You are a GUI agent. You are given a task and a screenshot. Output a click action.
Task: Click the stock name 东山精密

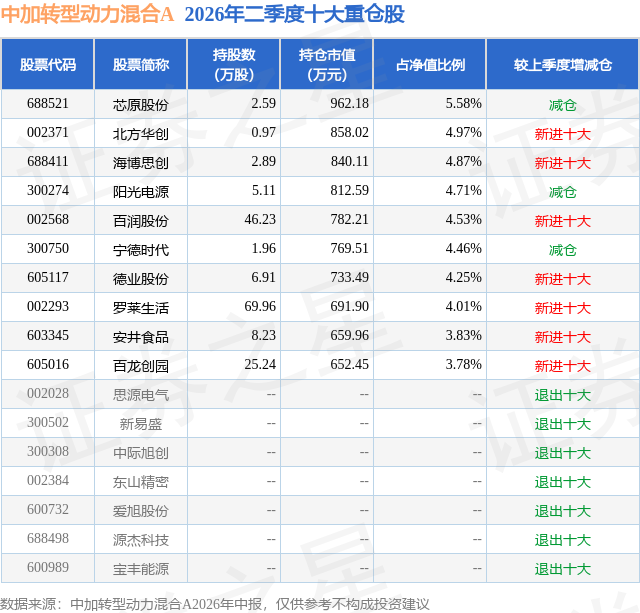point(141,481)
